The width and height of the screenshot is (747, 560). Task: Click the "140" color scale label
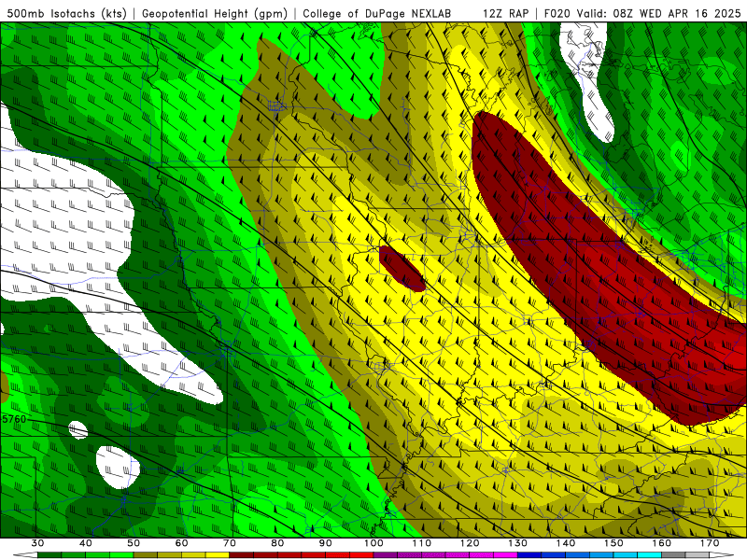566,543
